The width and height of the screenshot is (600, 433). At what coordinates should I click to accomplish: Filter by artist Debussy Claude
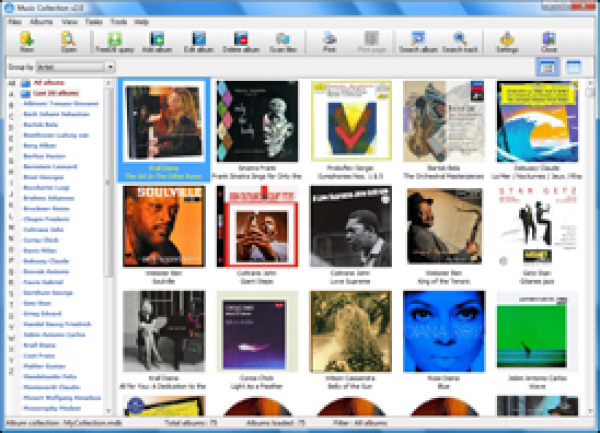46,261
